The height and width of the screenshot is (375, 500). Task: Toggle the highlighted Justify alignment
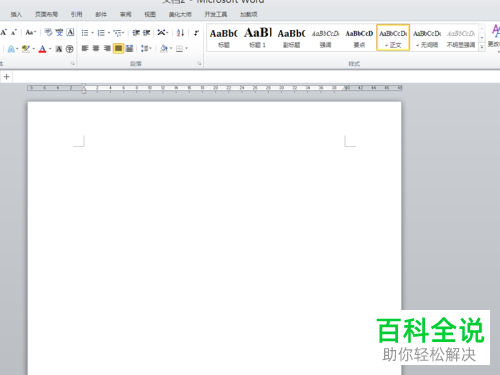tap(118, 49)
